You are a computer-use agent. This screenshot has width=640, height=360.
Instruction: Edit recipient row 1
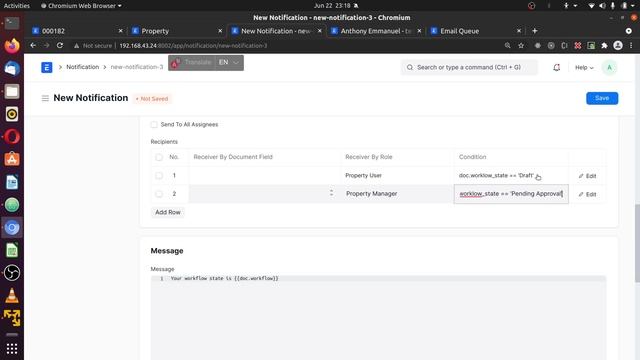pyautogui.click(x=587, y=176)
